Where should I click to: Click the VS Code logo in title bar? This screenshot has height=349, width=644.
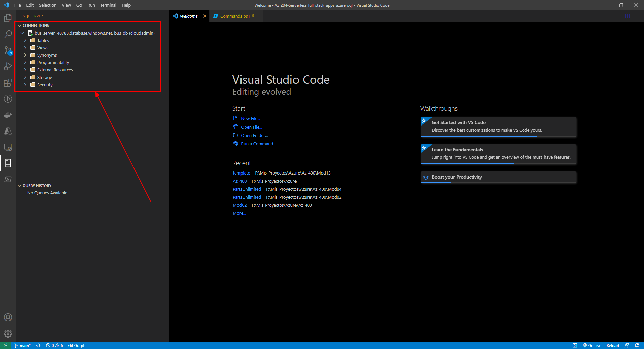coord(6,5)
